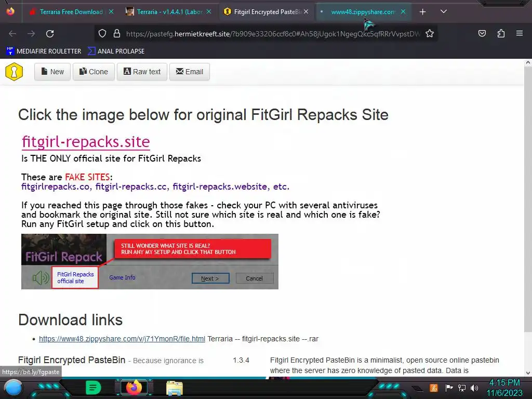Click the Java update tray icon
The width and height of the screenshot is (532, 399).
434,388
